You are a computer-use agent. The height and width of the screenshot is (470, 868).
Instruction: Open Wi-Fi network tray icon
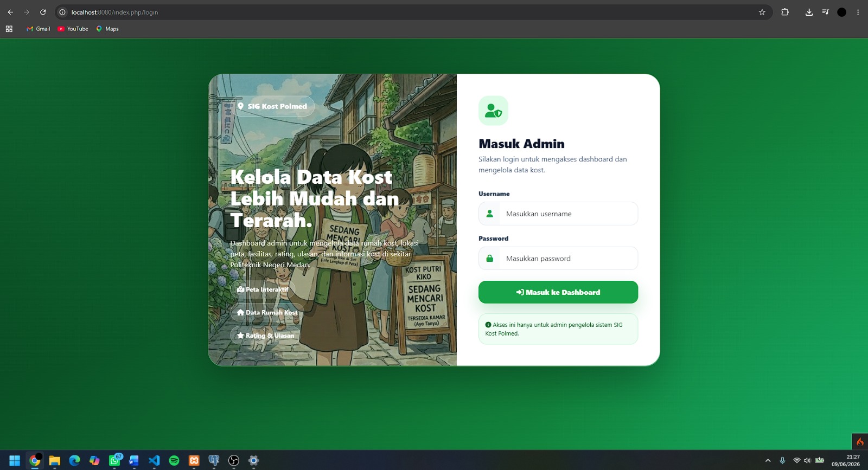coord(796,460)
